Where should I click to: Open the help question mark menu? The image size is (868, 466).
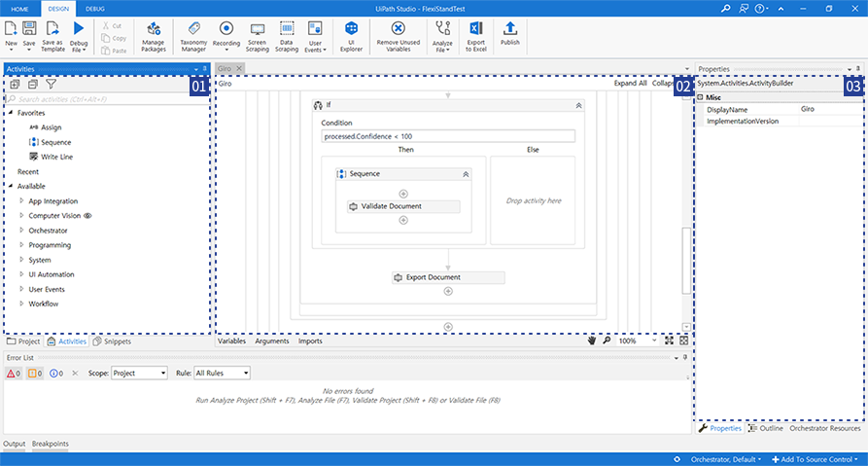tap(761, 9)
